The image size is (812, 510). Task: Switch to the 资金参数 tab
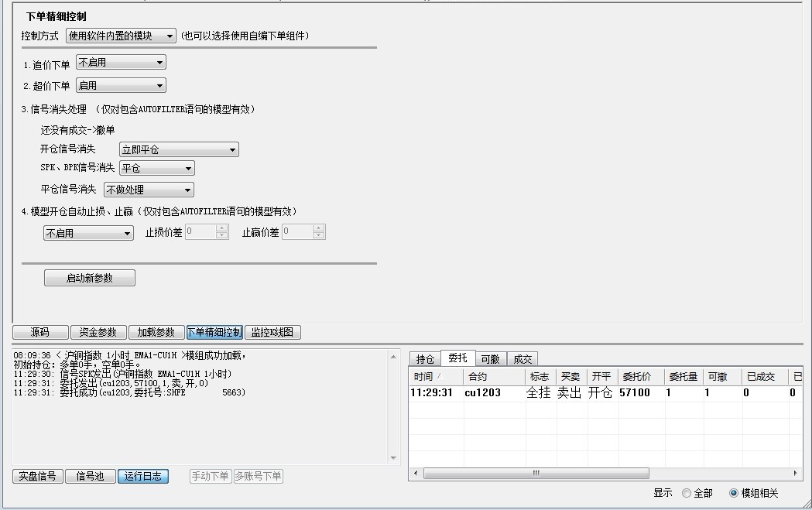point(96,332)
